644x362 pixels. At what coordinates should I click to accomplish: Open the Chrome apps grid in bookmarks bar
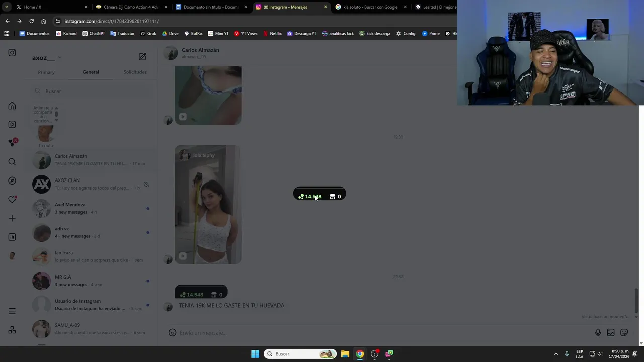pos(7,34)
